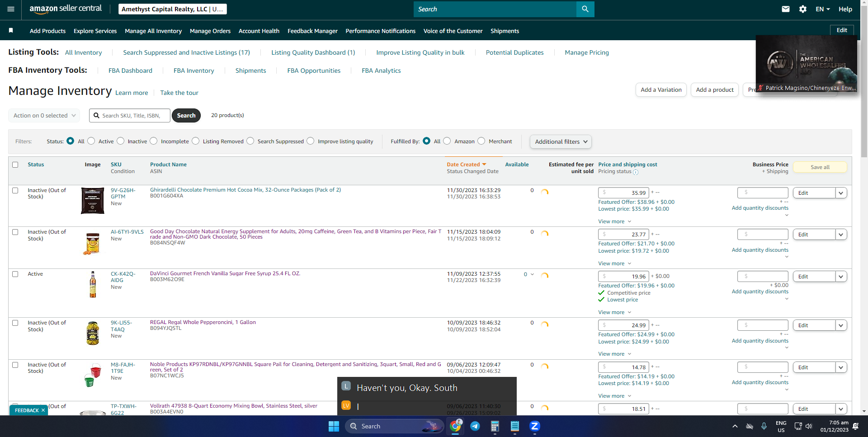Image resolution: width=868 pixels, height=437 pixels.
Task: Expand the DaVinci row Available quantity arrow
Action: [532, 274]
